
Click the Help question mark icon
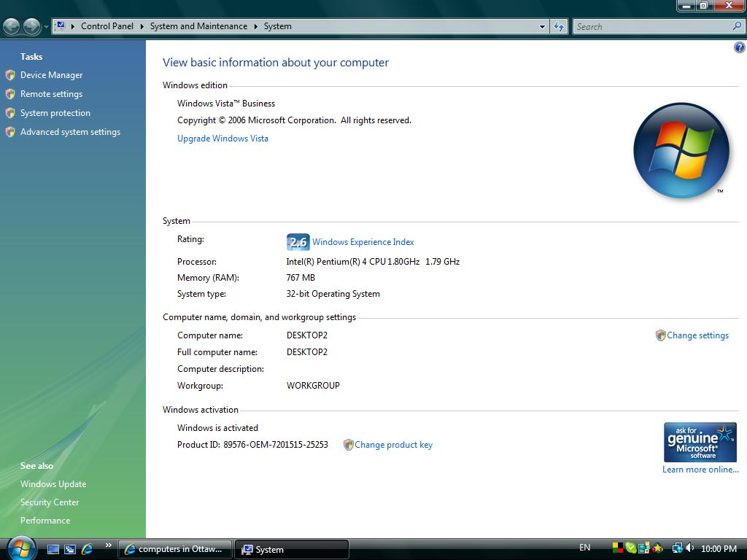739,48
